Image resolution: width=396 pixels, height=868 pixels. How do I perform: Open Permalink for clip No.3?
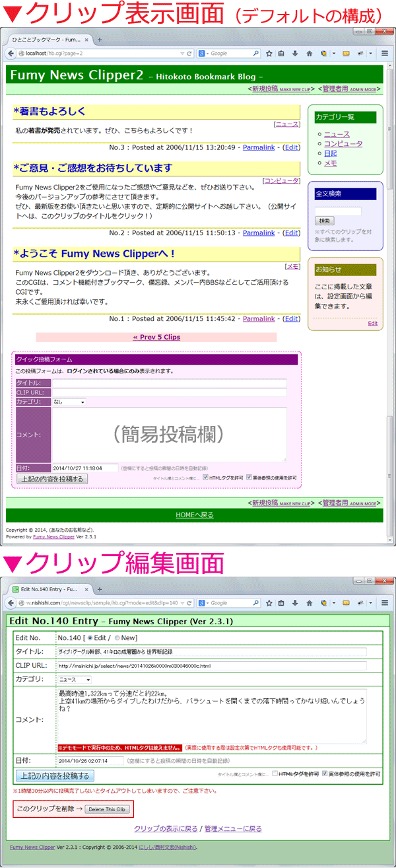[259, 147]
